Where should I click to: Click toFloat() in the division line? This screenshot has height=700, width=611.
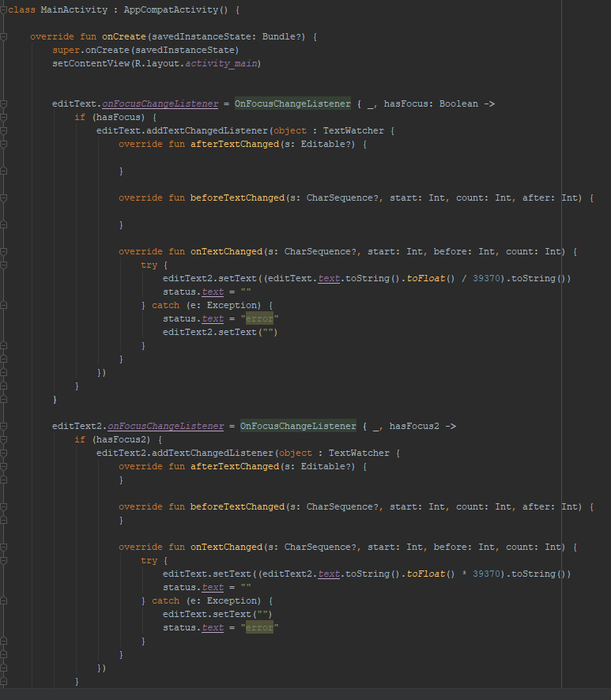click(x=431, y=279)
